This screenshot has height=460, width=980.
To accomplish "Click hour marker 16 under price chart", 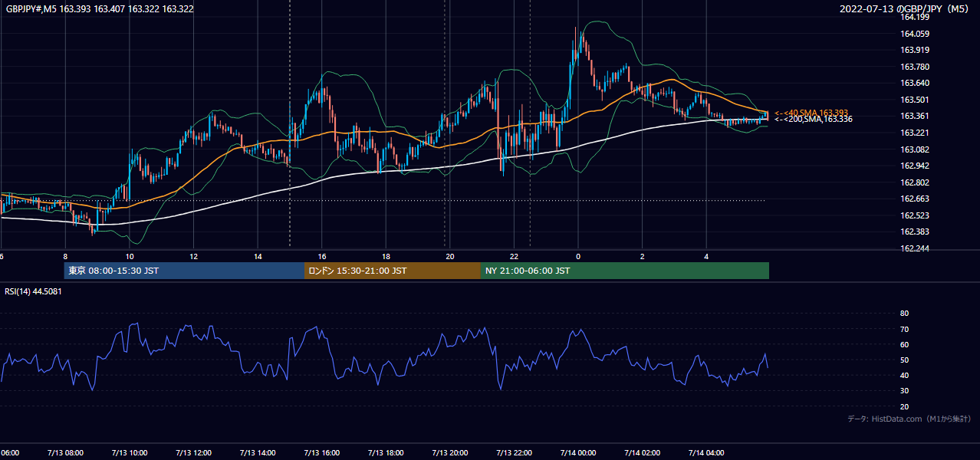I will (322, 256).
